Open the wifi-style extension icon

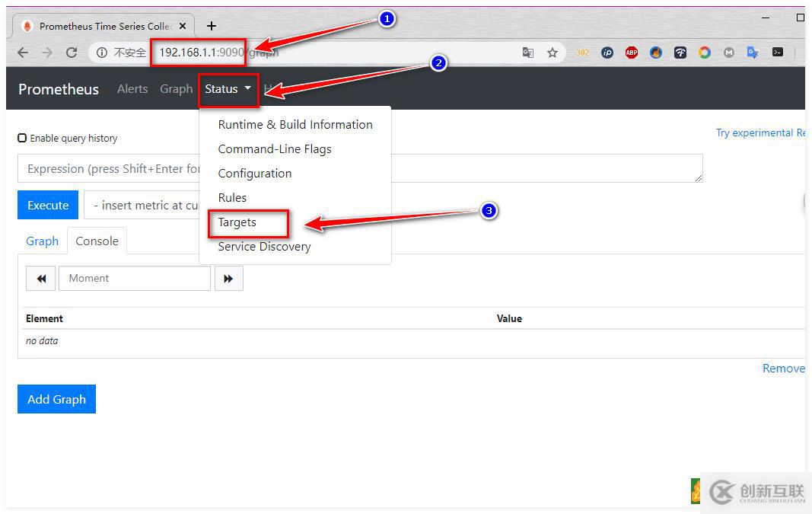(680, 53)
